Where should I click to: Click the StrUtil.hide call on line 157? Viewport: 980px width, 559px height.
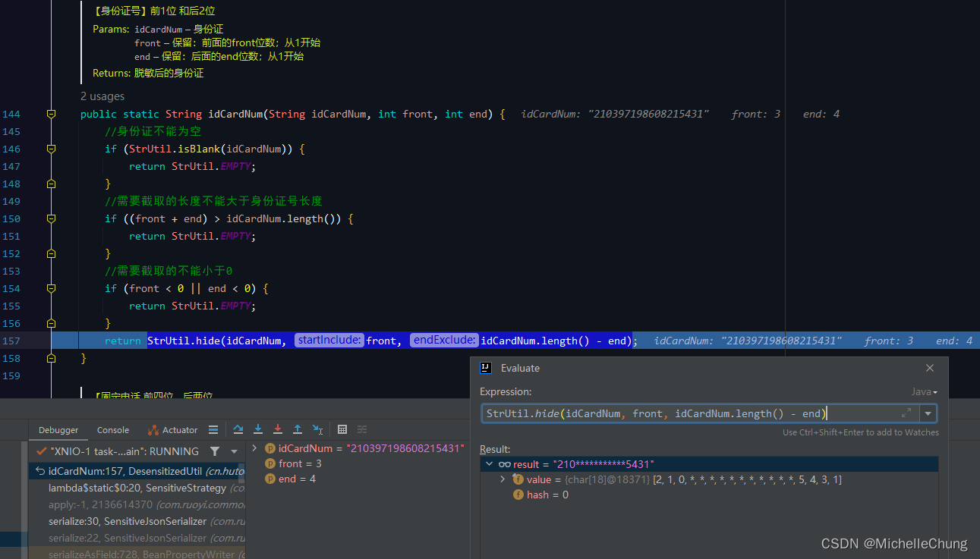(x=183, y=341)
